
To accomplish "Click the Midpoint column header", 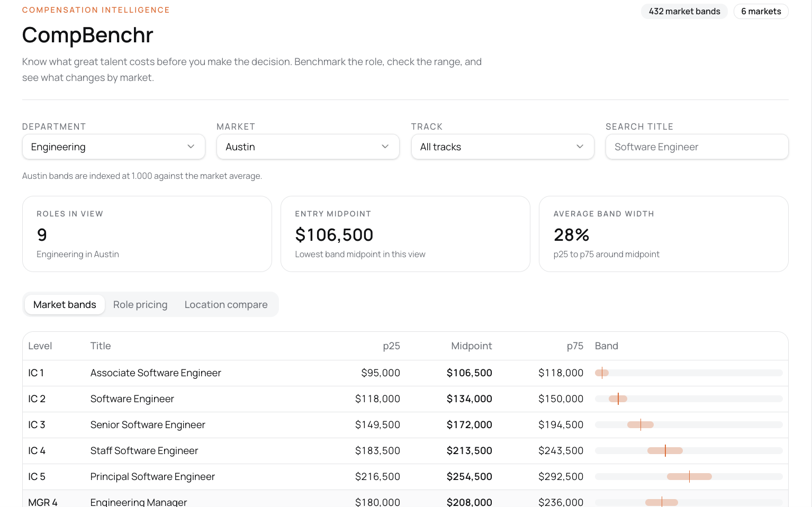I will pos(472,346).
